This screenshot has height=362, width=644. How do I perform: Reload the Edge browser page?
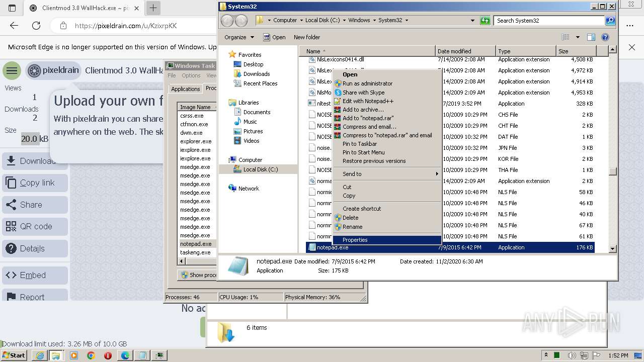pos(36,26)
